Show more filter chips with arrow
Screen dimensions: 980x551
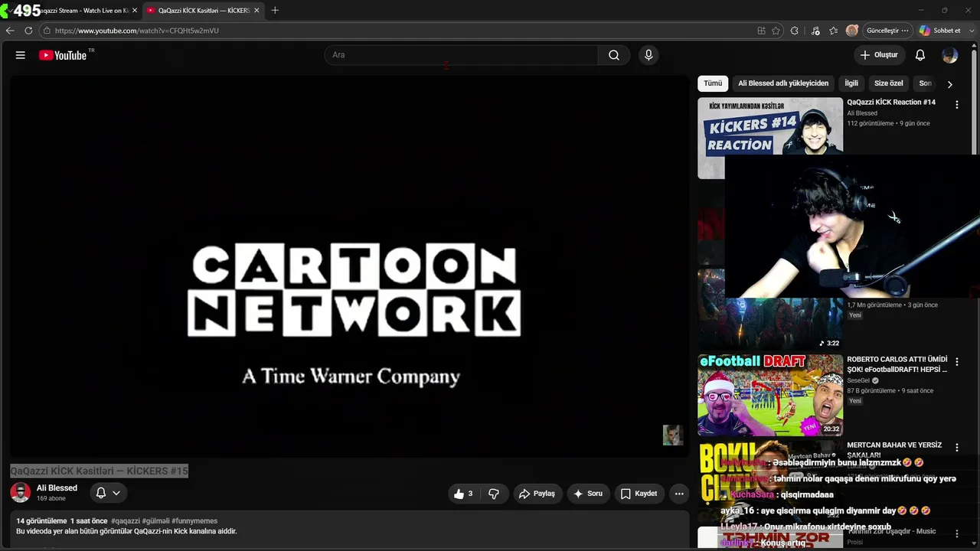point(949,84)
